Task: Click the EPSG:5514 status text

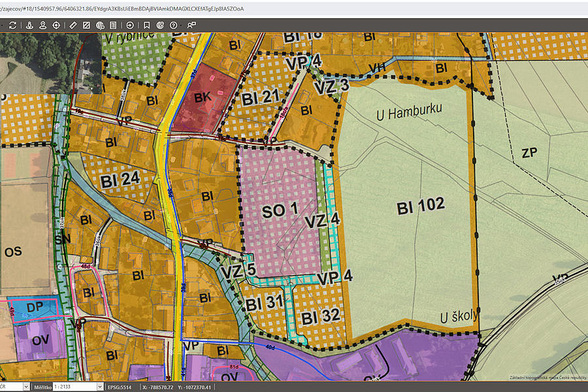Action: (x=120, y=387)
